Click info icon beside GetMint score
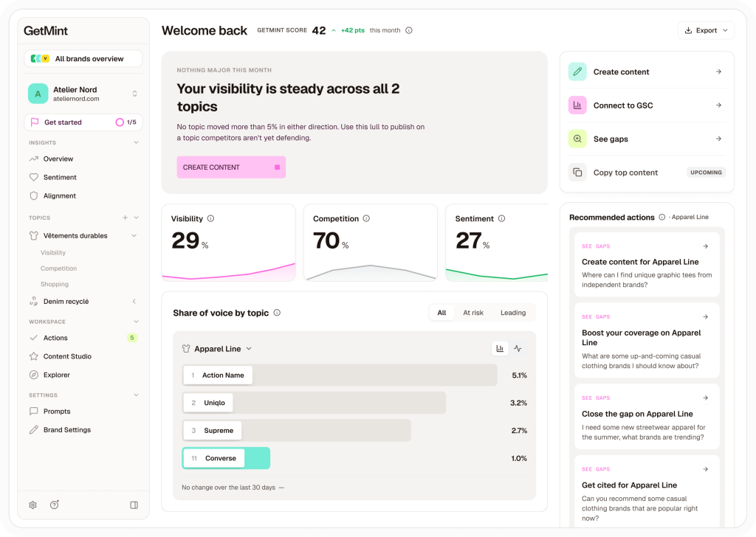 click(x=409, y=30)
